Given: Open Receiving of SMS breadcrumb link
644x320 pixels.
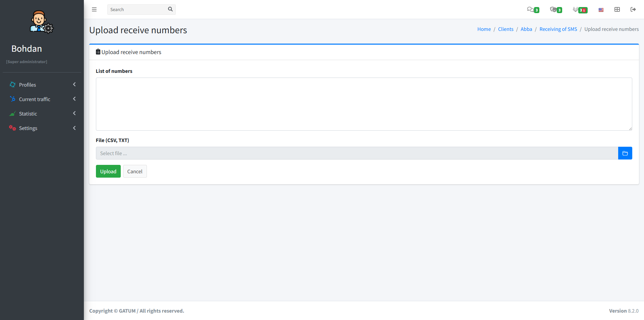Looking at the screenshot, I should pos(558,29).
